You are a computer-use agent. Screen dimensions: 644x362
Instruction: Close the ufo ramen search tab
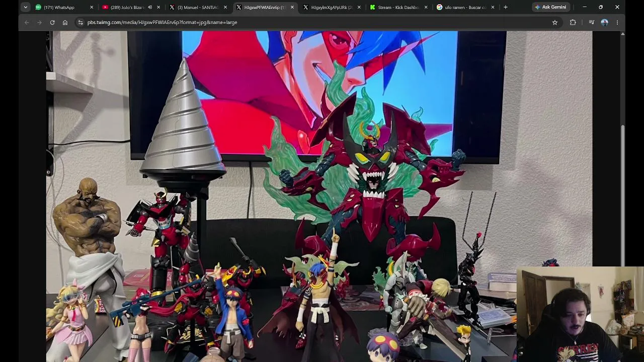pos(493,7)
